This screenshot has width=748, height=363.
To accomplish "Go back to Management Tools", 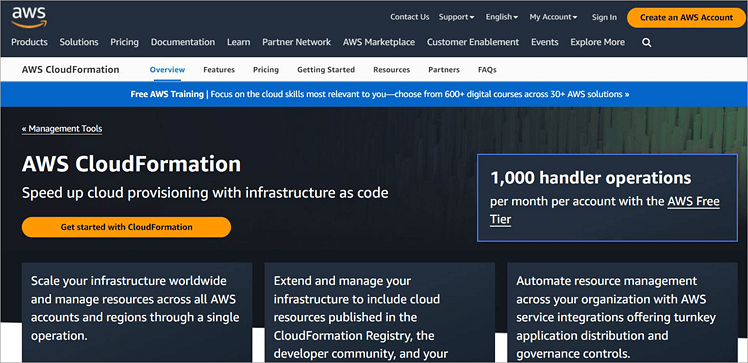I will (62, 129).
